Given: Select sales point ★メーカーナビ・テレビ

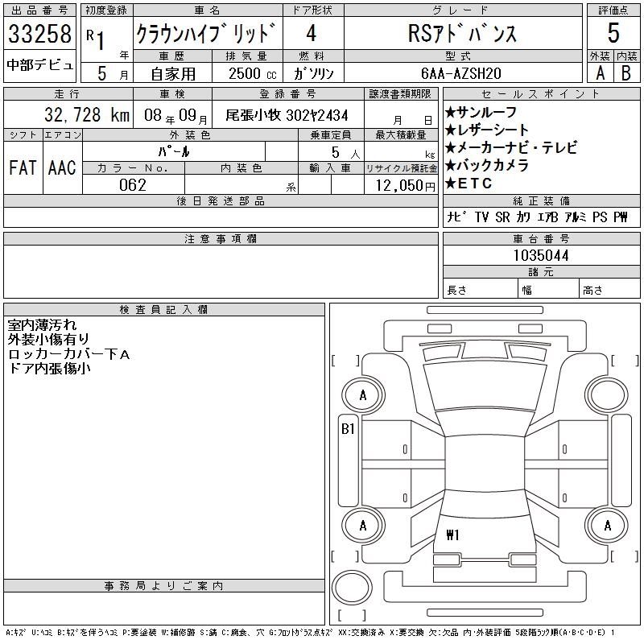Looking at the screenshot, I should click(511, 147).
